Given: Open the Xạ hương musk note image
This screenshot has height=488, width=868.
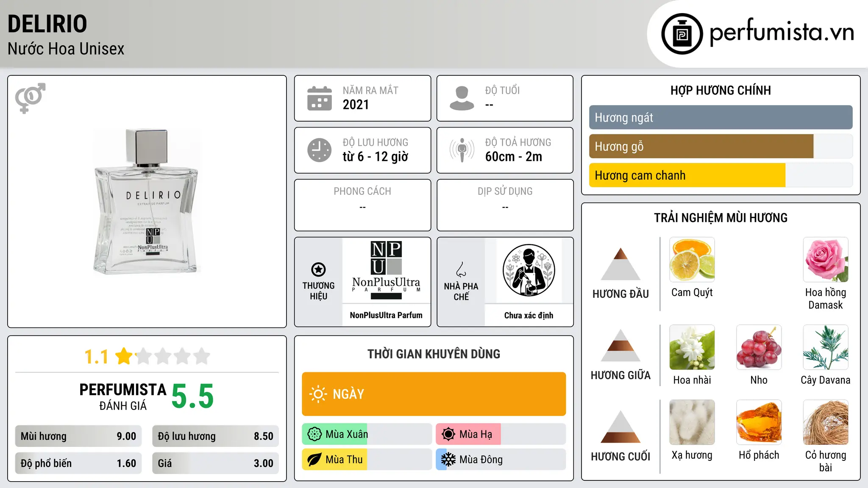Looking at the screenshot, I should tap(692, 422).
